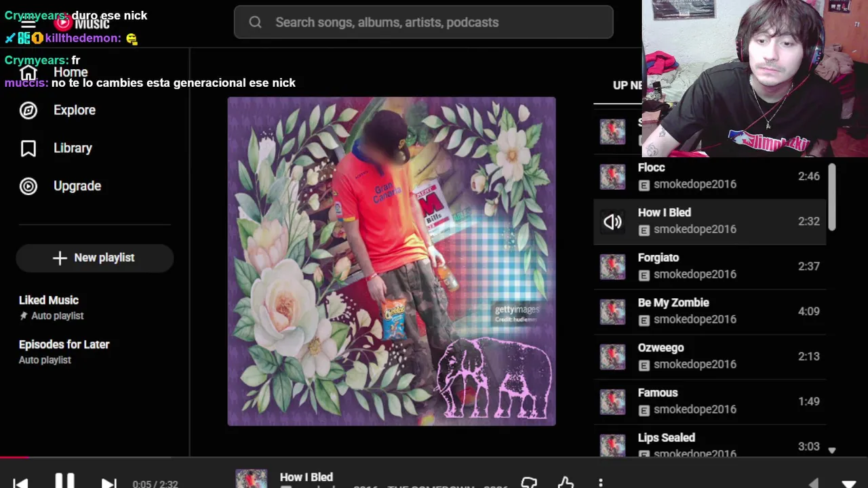This screenshot has width=868, height=488.
Task: Open the Upgrade page
Action: tap(77, 186)
